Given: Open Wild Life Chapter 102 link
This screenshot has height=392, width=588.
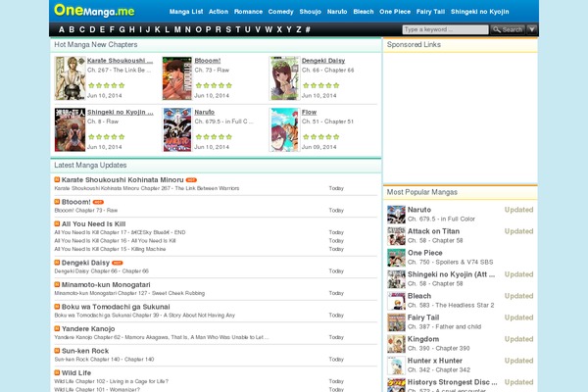Looking at the screenshot, I should point(112,381).
